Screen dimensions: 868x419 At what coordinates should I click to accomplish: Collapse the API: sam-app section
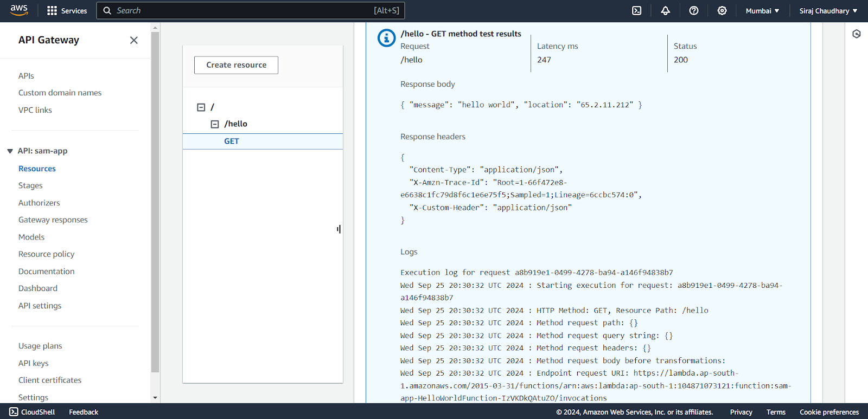(10, 151)
